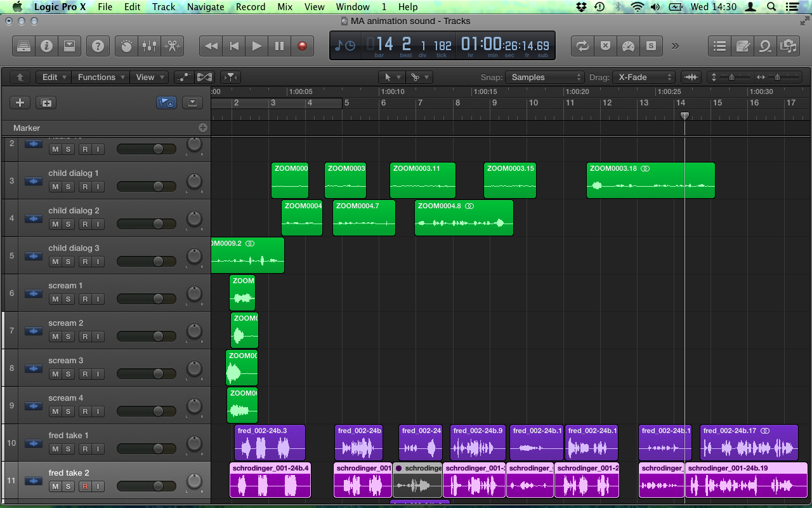Open the Navigate menu
The image size is (812, 508).
(206, 7)
